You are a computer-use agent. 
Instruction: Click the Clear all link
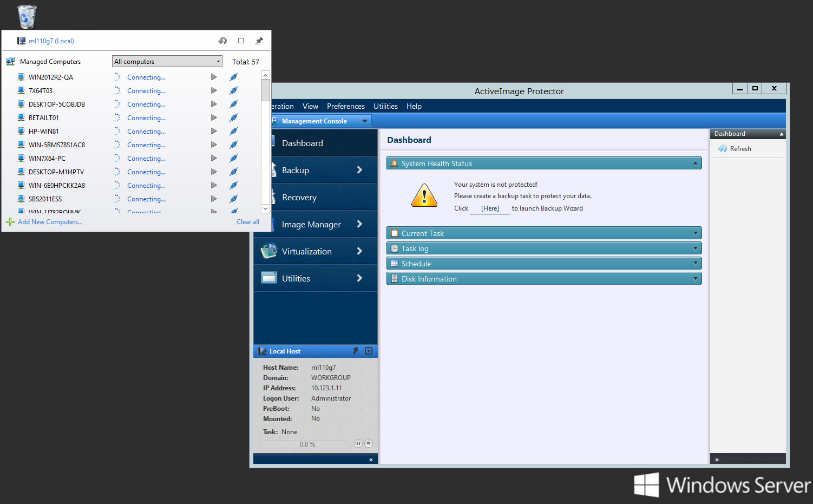point(248,222)
